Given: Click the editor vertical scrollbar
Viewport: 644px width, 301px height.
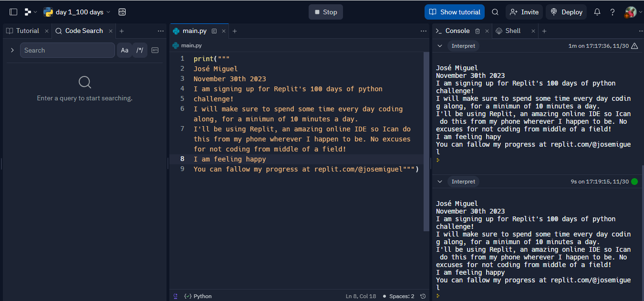Looking at the screenshot, I should [427, 141].
